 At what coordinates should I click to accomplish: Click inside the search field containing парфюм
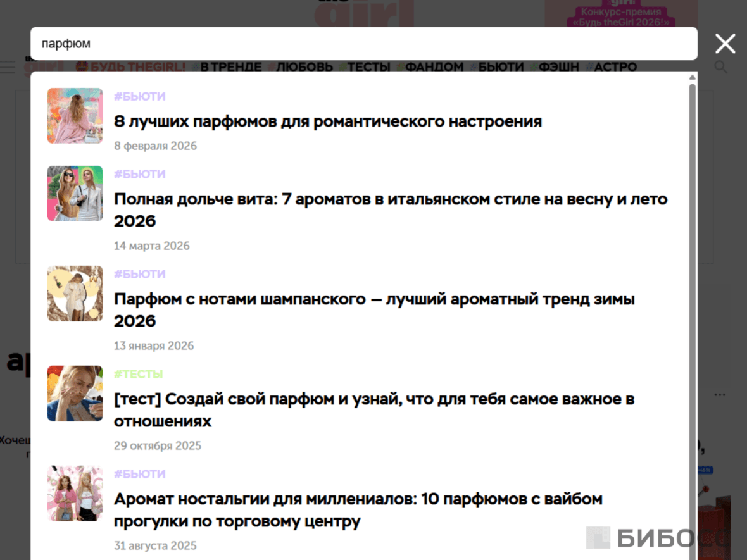tap(364, 43)
